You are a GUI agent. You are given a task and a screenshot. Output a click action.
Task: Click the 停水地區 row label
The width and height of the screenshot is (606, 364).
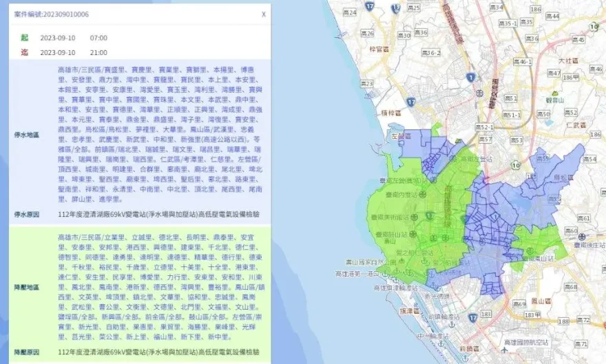(27, 135)
